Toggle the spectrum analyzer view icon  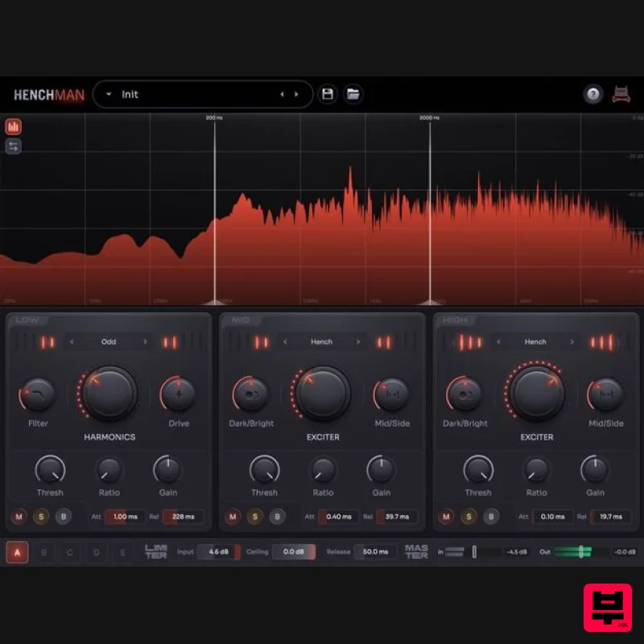coord(13,126)
